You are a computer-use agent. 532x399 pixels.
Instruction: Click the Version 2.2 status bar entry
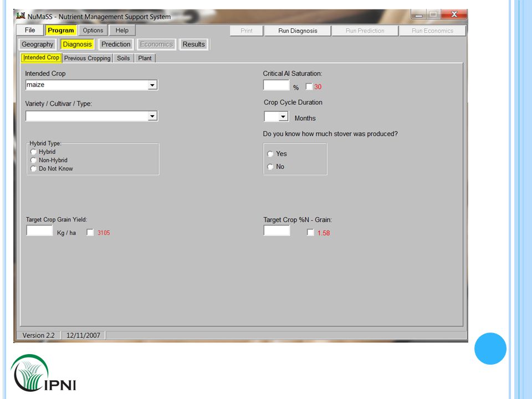click(38, 335)
